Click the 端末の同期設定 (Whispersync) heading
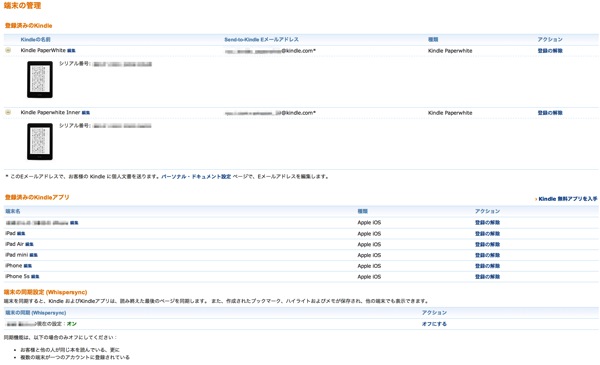 click(46, 292)
